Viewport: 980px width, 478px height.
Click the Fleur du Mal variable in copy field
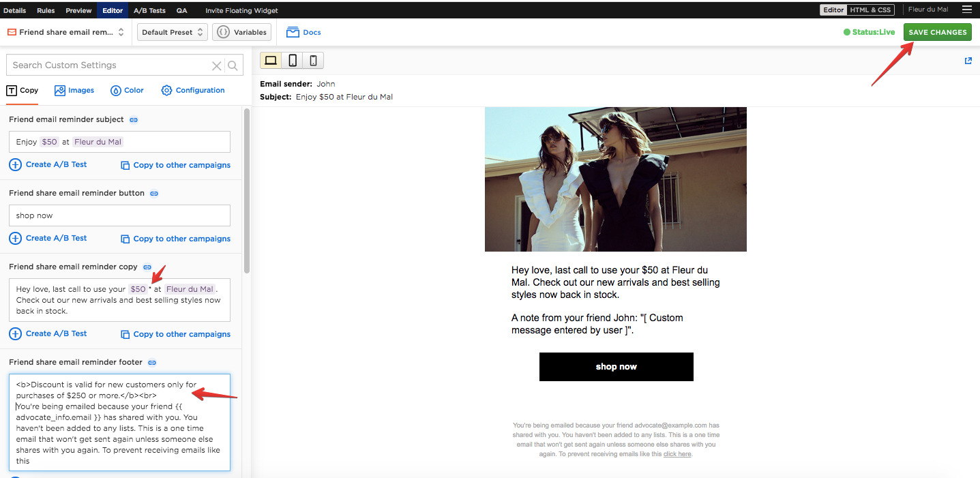pyautogui.click(x=190, y=289)
